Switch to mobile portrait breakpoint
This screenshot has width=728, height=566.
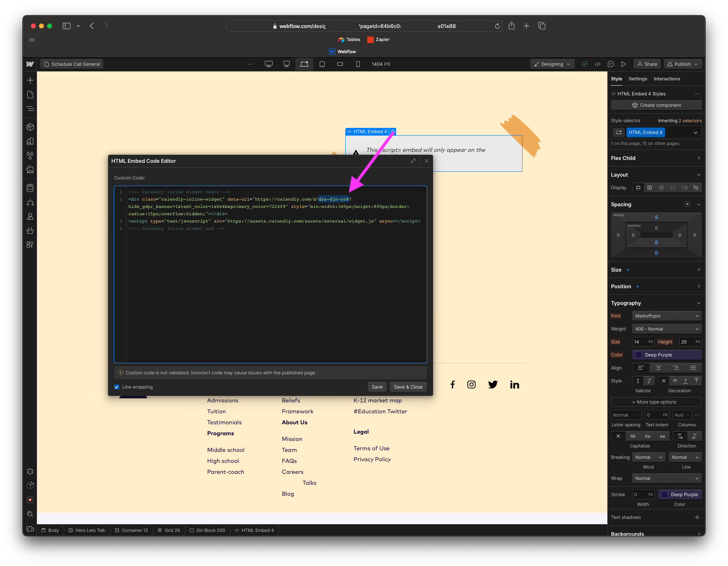tap(357, 64)
